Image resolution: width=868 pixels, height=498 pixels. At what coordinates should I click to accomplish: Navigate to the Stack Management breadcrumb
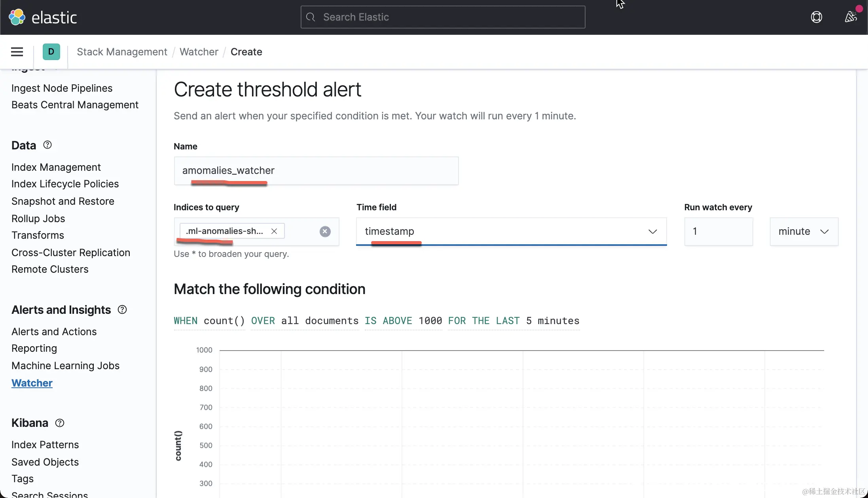122,52
